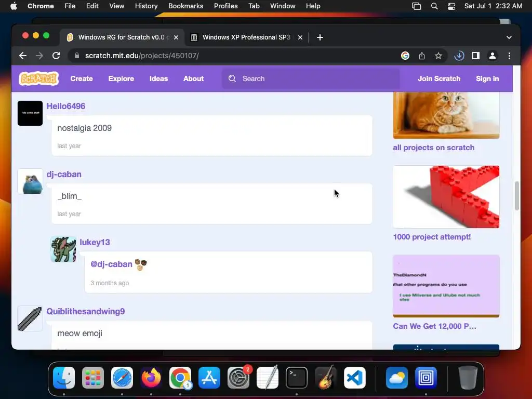Screen dimensions: 532x399
Task: Click dj-caban's avatar image
Action: tap(30, 181)
